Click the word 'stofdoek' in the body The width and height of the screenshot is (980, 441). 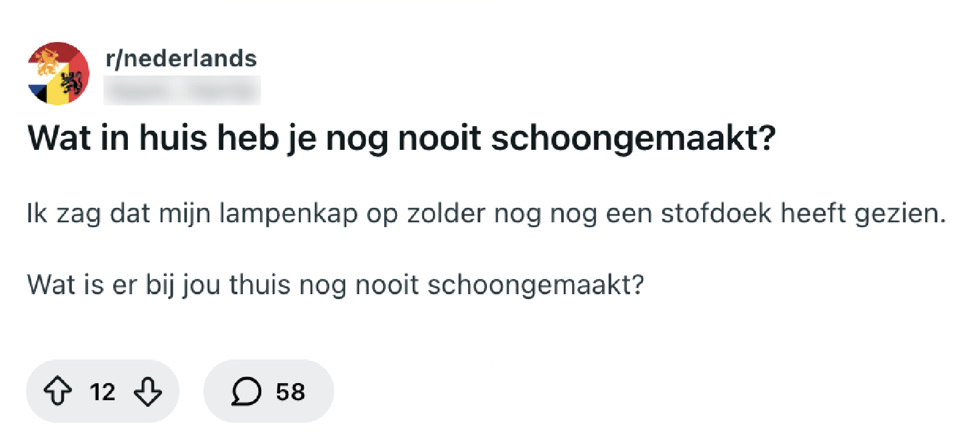(x=716, y=214)
